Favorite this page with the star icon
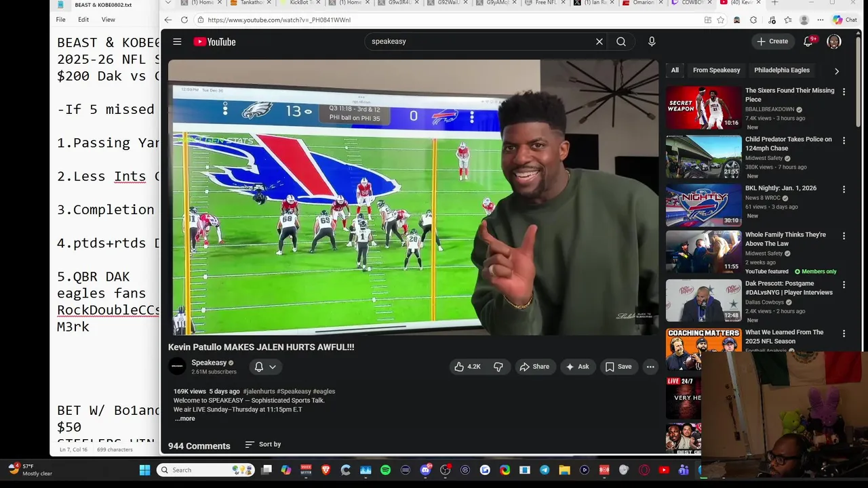This screenshot has width=868, height=488. point(720,20)
